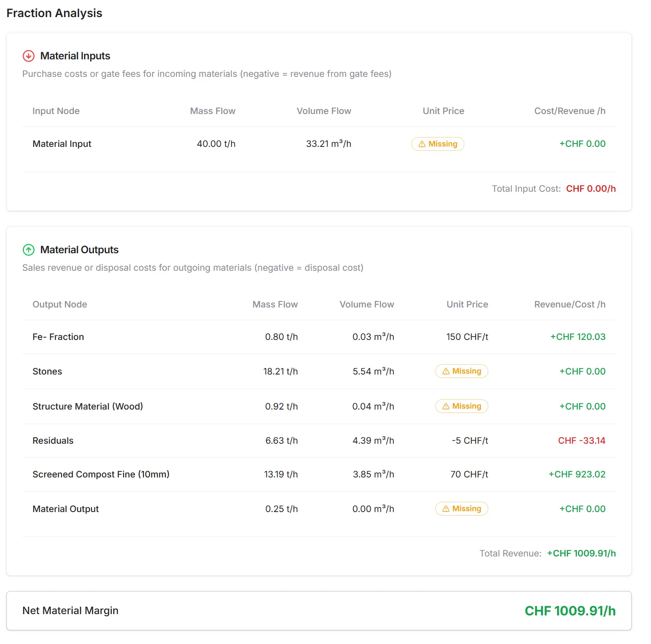
Task: Click the Revenue/Cost /h column header
Action: (x=569, y=304)
